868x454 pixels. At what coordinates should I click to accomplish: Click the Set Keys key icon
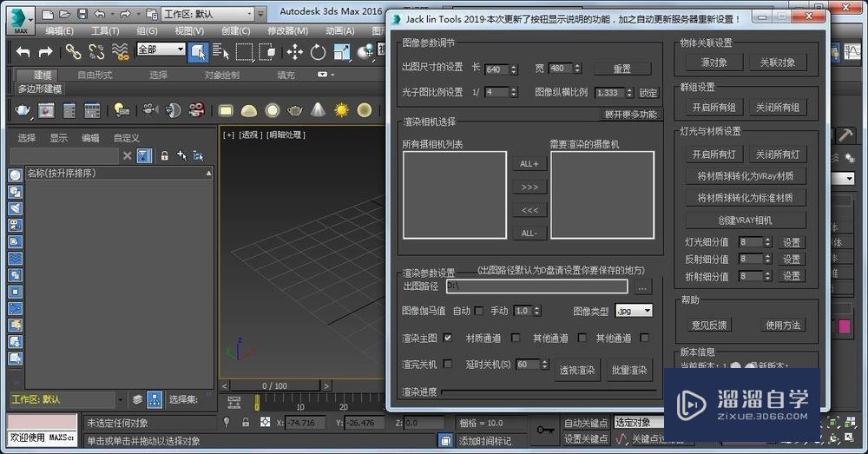coord(545,430)
